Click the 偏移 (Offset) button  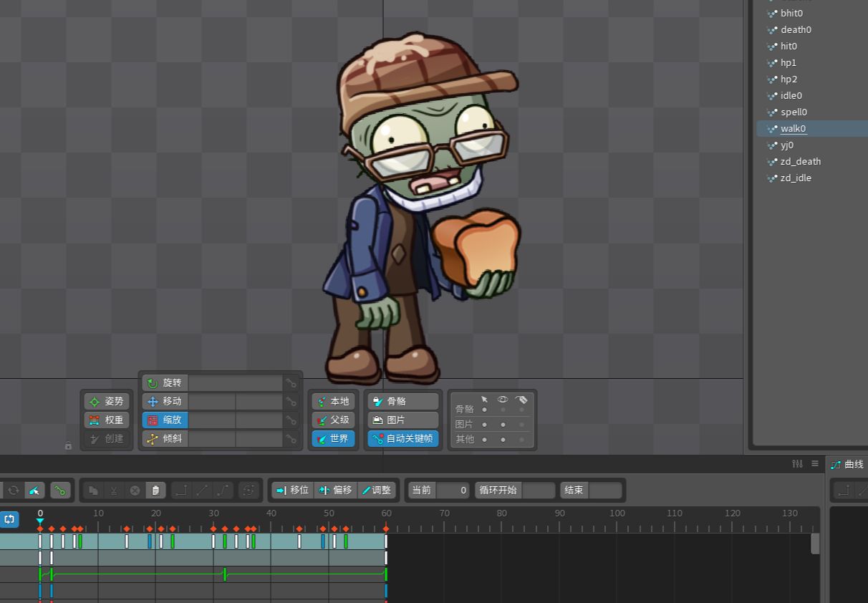[x=335, y=491]
